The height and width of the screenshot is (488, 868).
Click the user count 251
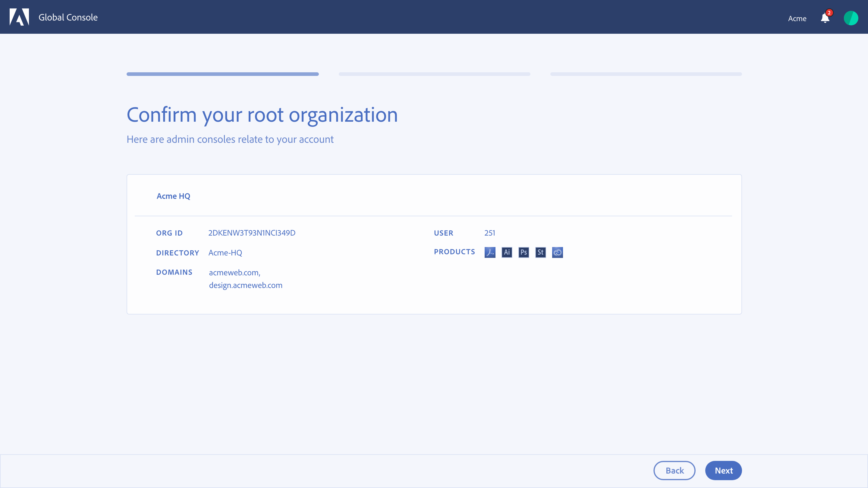(489, 233)
